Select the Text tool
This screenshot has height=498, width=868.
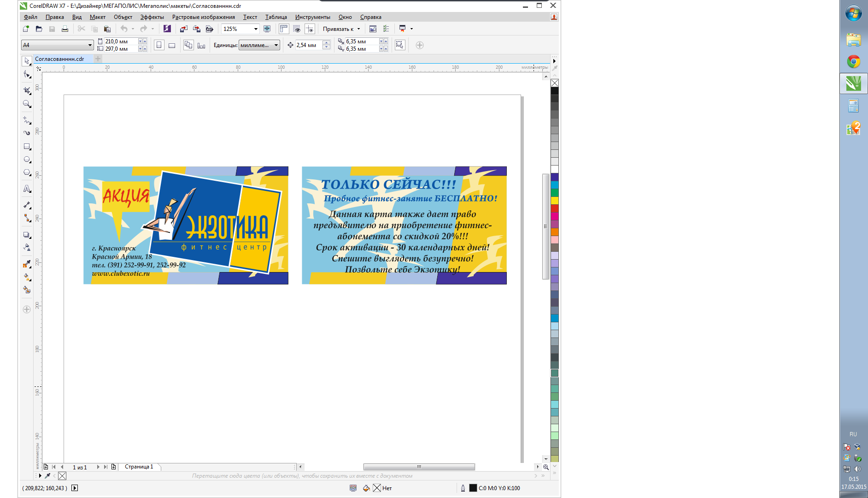coord(27,189)
